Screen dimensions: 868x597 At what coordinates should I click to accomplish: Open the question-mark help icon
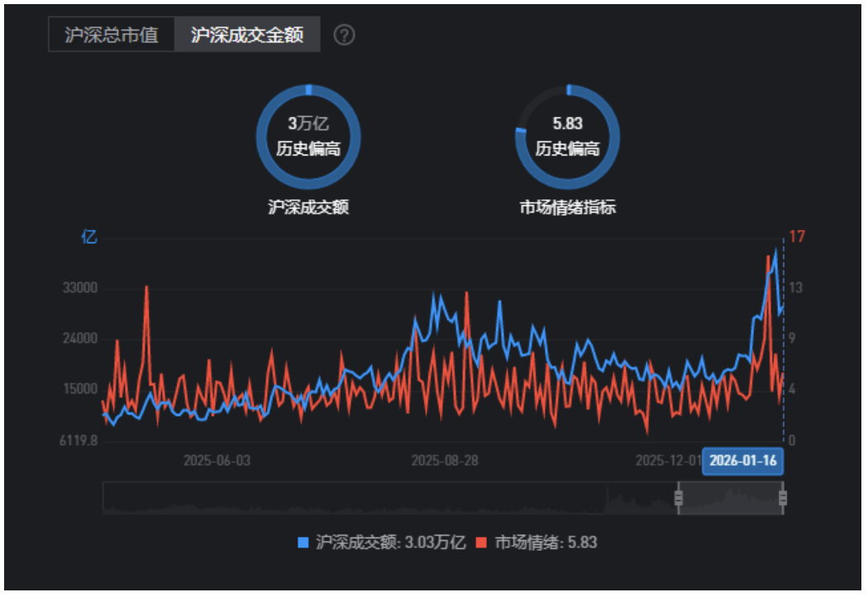pos(345,36)
